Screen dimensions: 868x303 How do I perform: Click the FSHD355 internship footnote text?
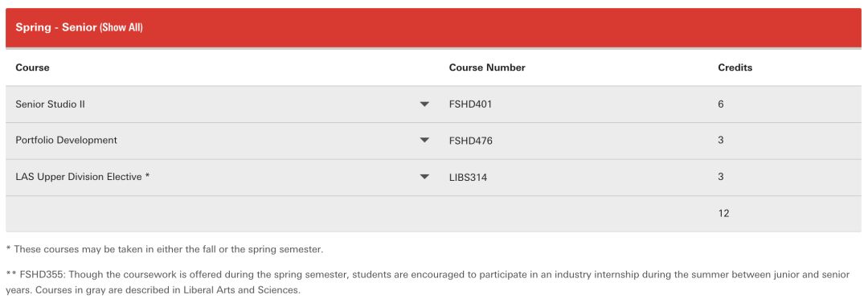[x=428, y=282]
